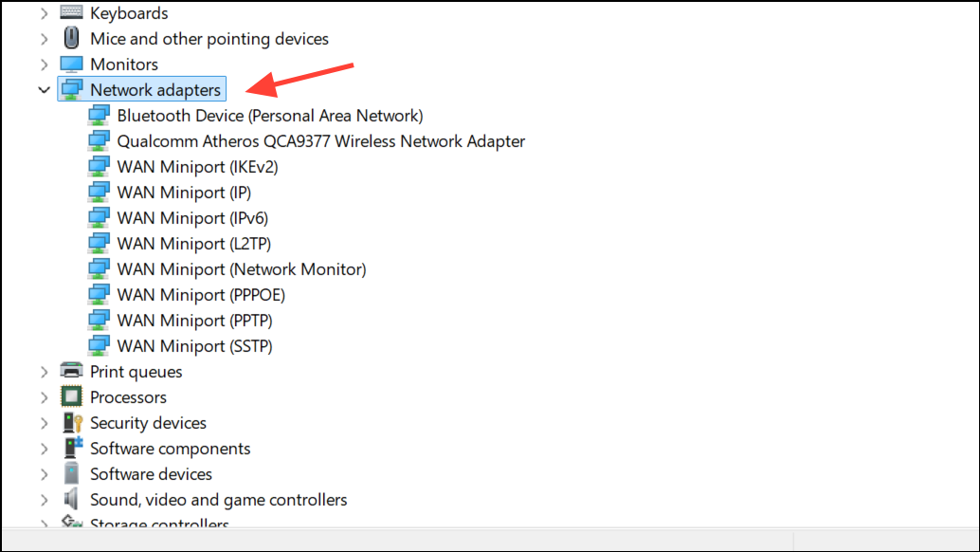The width and height of the screenshot is (980, 552).
Task: Select WAN Miniport (IKEv2) entry
Action: 197,167
